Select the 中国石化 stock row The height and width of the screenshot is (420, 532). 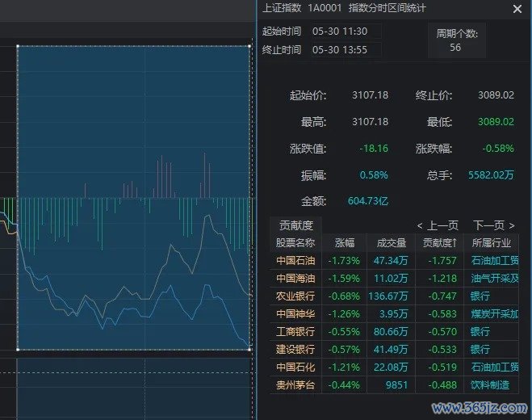point(394,367)
